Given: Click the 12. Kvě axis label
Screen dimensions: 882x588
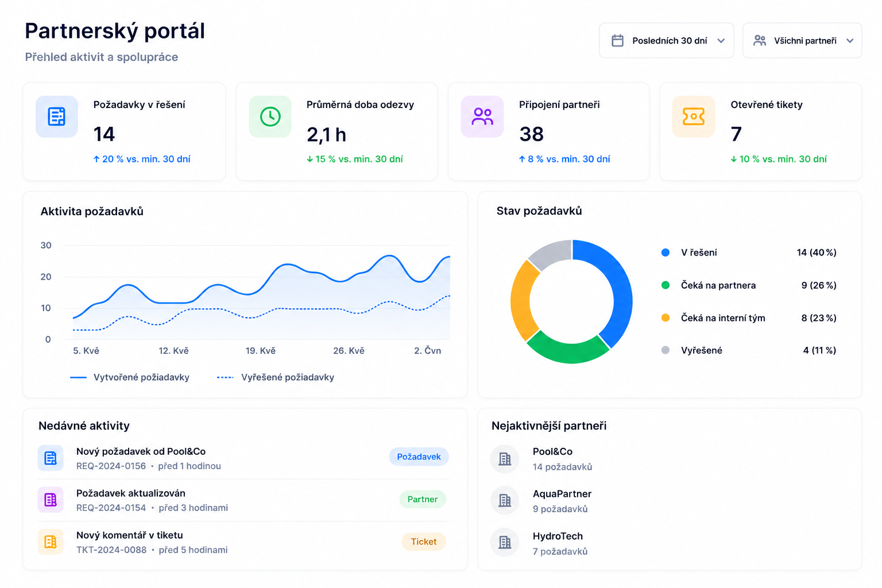Looking at the screenshot, I should 173,351.
